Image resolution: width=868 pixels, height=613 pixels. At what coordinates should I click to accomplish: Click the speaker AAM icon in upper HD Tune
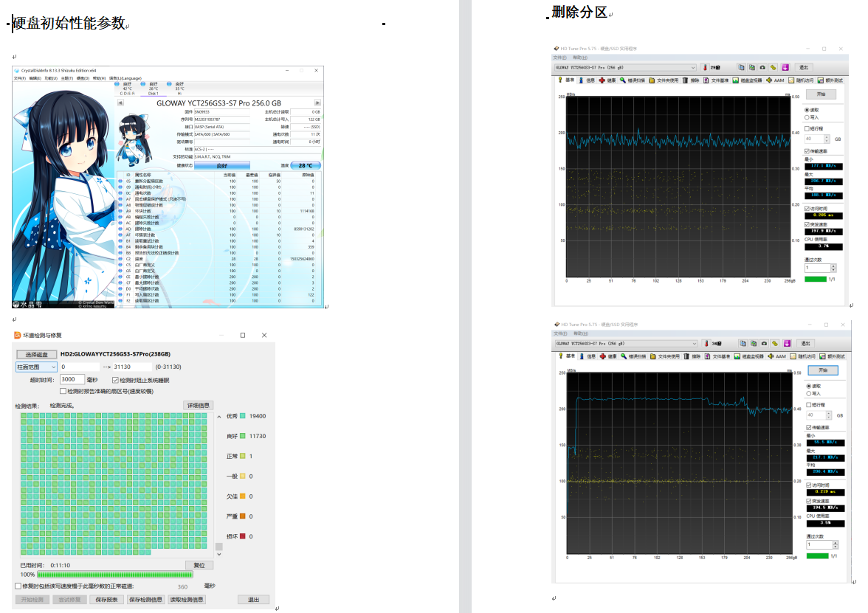[769, 80]
